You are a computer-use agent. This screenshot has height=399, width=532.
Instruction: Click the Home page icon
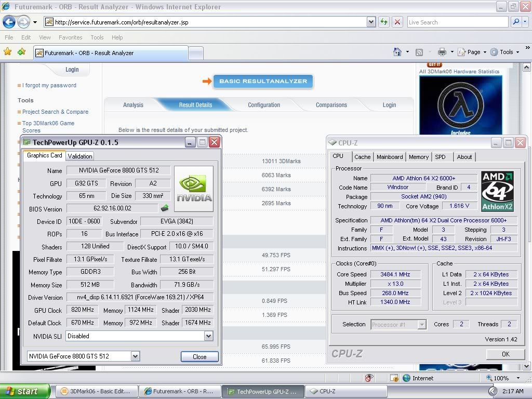(x=397, y=52)
